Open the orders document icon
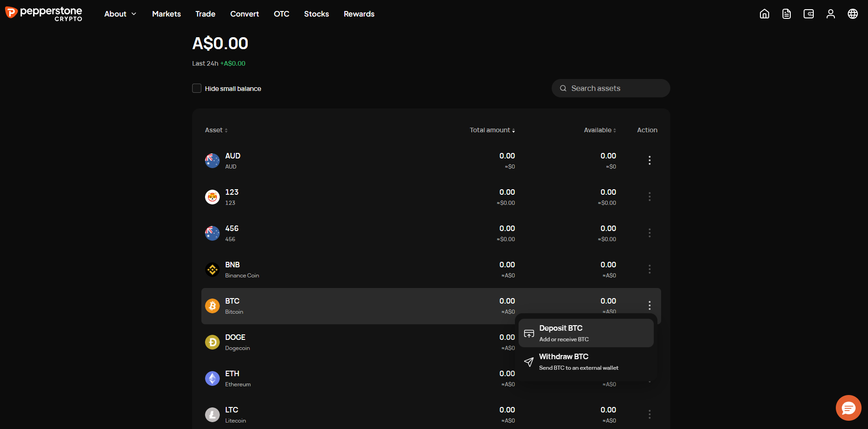This screenshot has height=429, width=868. click(787, 14)
